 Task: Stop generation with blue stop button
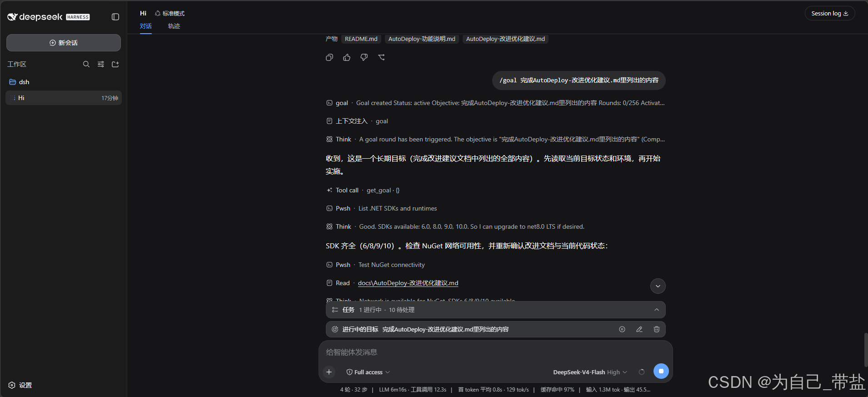pyautogui.click(x=661, y=371)
